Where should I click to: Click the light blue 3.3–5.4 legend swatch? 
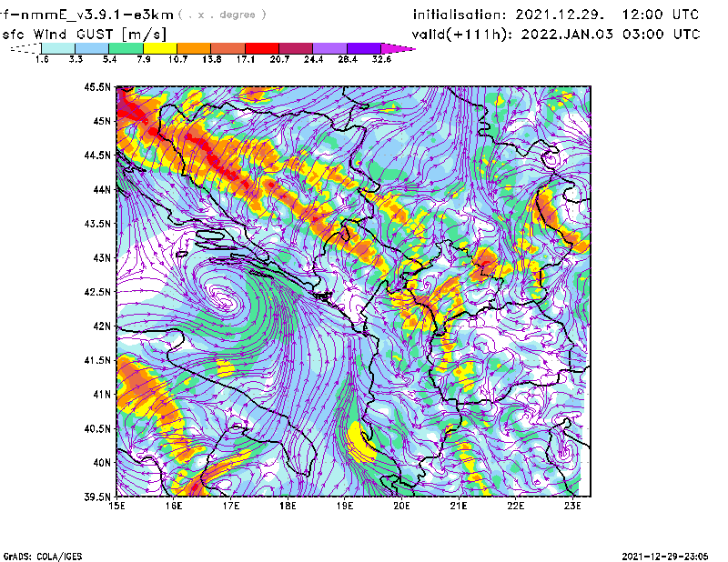click(x=92, y=48)
